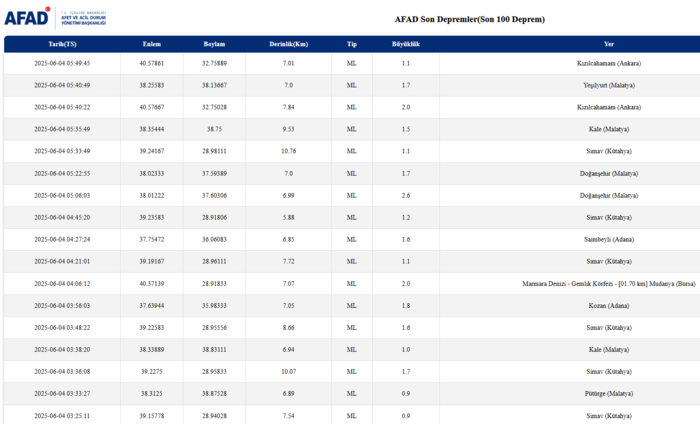The width and height of the screenshot is (700, 424).
Task: Select date cell 2025-06-04 03:38:20
Action: [x=62, y=349]
